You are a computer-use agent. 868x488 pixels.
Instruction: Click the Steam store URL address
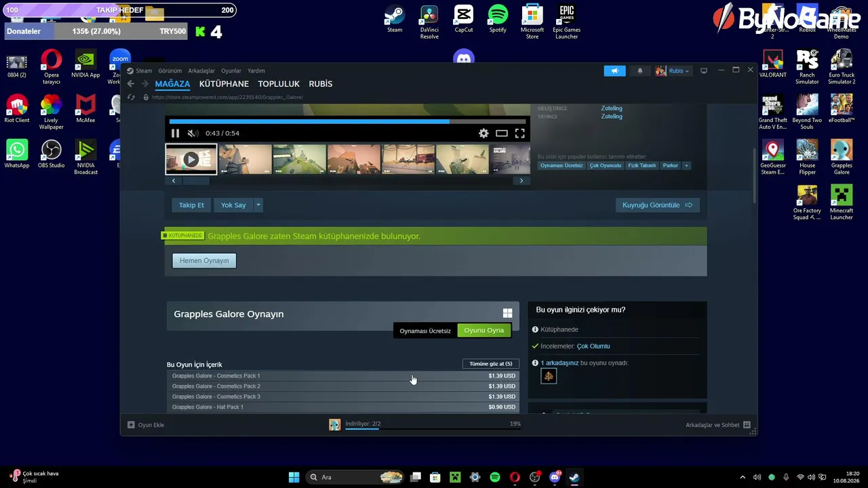[x=228, y=98]
